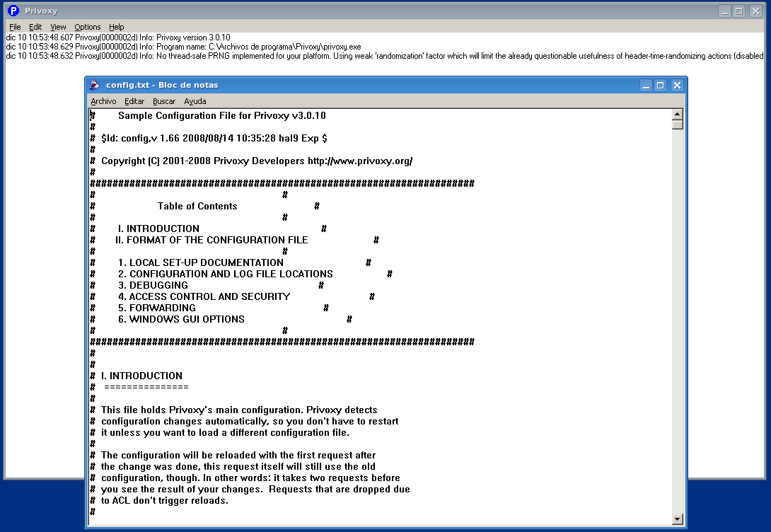
Task: Click 'Sample Configuration File for Privoxy v3.0.10' line
Action: pos(222,115)
